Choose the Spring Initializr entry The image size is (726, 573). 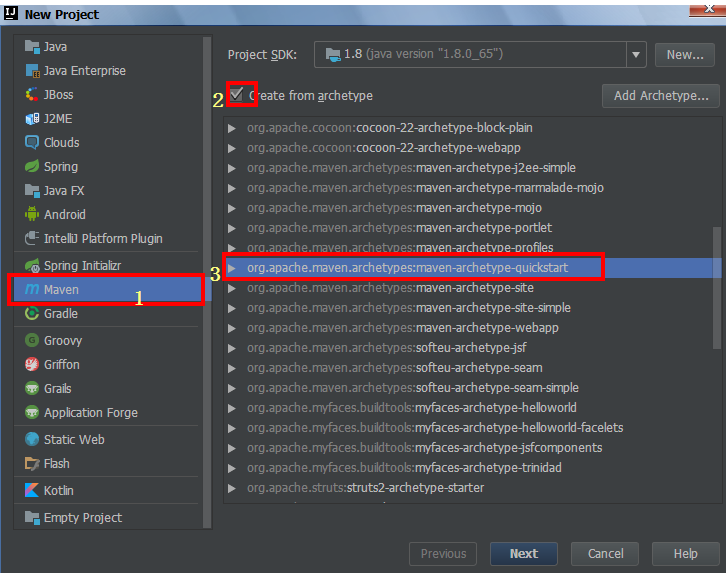click(106, 265)
